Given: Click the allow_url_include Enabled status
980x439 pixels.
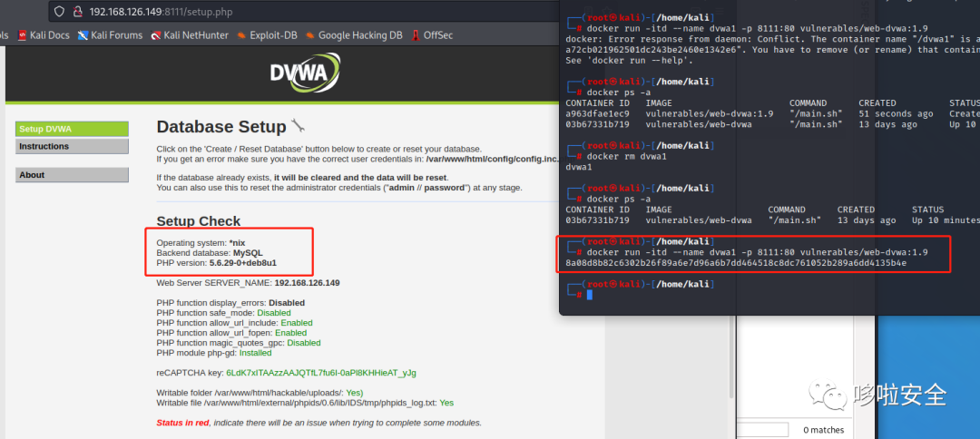Looking at the screenshot, I should pos(296,323).
